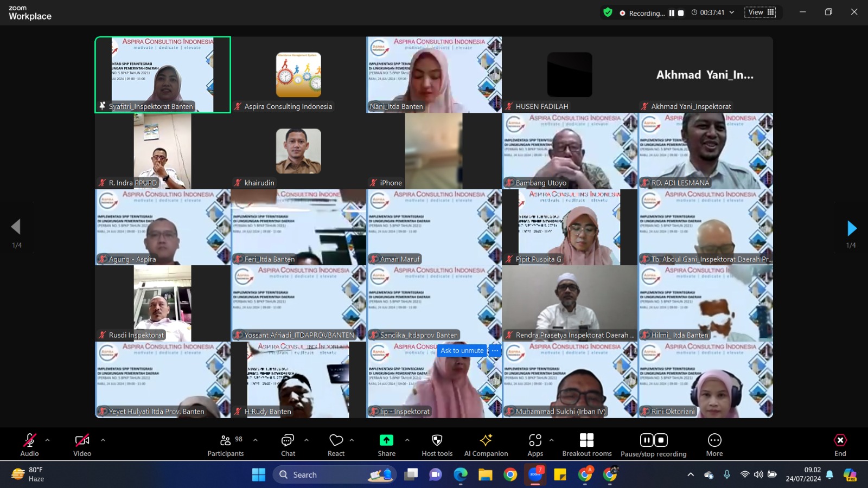
Task: Expand the video options arrow
Action: click(x=103, y=440)
